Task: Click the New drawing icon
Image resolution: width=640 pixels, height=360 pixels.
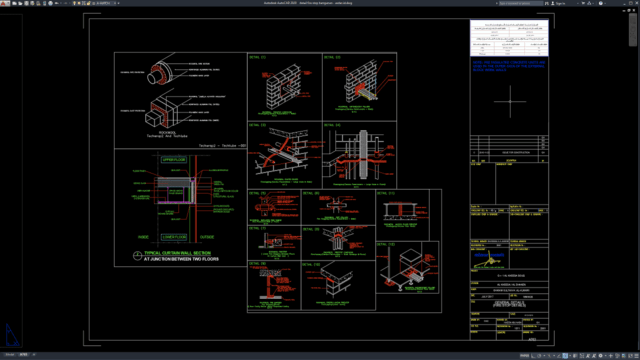Action: [x=14, y=3]
